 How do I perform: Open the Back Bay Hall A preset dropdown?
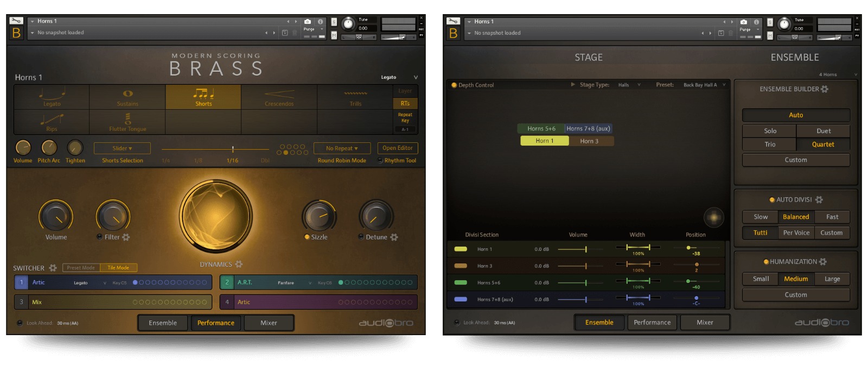(704, 85)
